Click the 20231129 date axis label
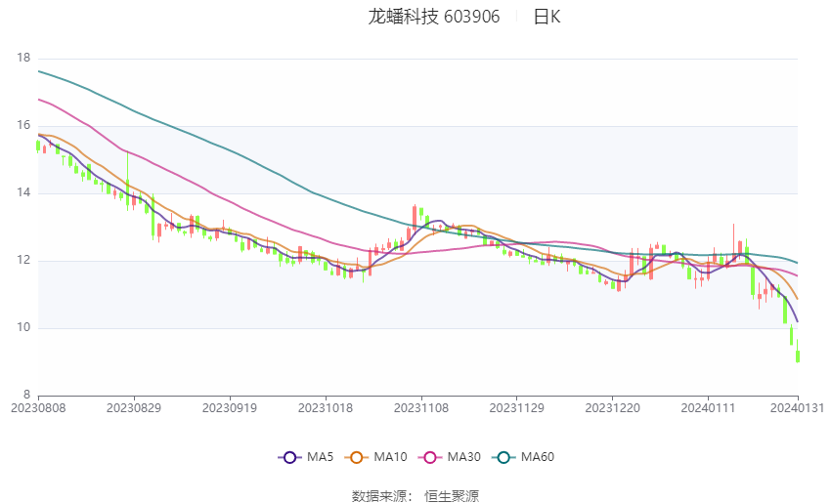Screen dimensions: 831x504 pos(517,408)
